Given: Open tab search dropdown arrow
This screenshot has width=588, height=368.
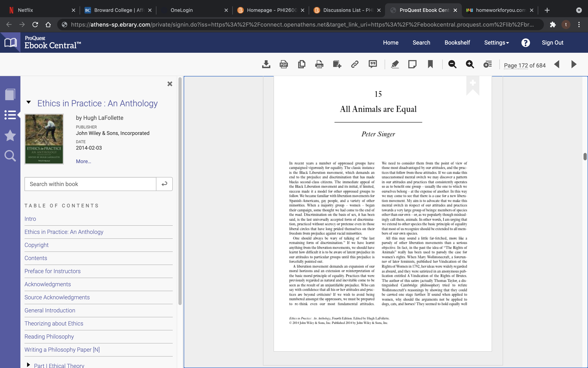Looking at the screenshot, I should point(579,10).
